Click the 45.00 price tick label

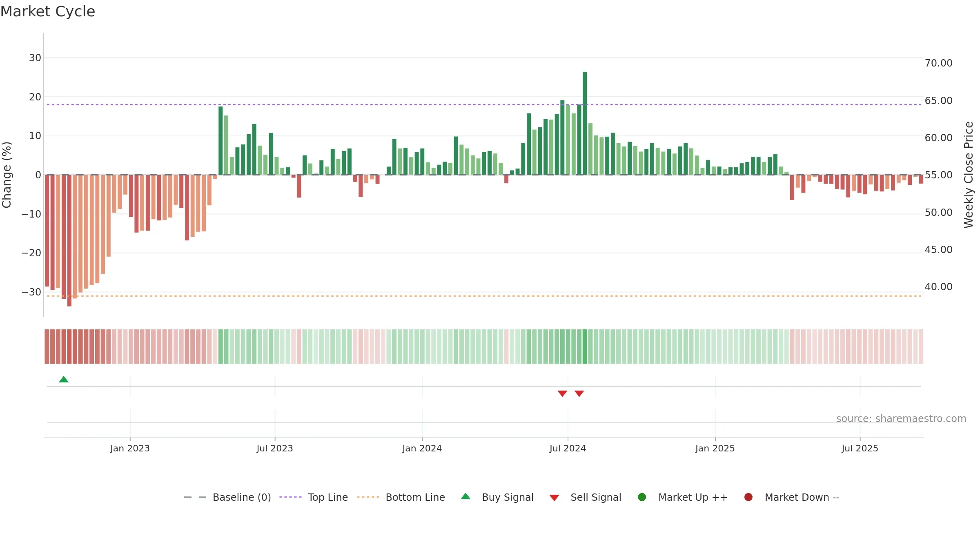pos(938,250)
